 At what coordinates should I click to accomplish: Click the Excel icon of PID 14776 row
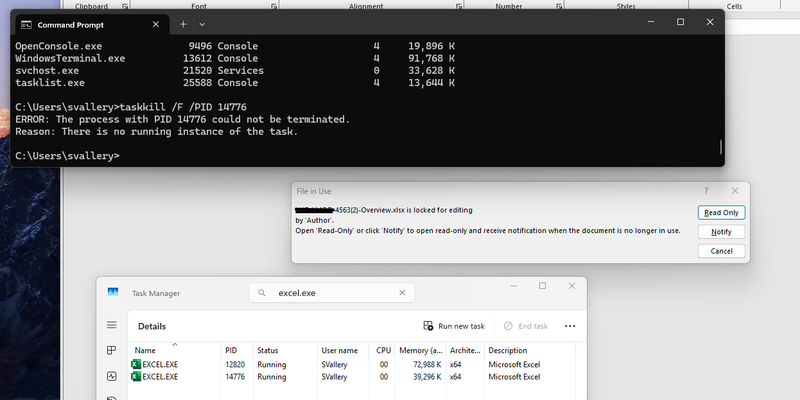pyautogui.click(x=136, y=377)
